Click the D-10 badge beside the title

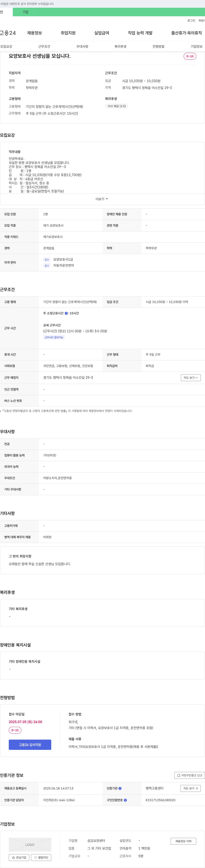(190, 56)
